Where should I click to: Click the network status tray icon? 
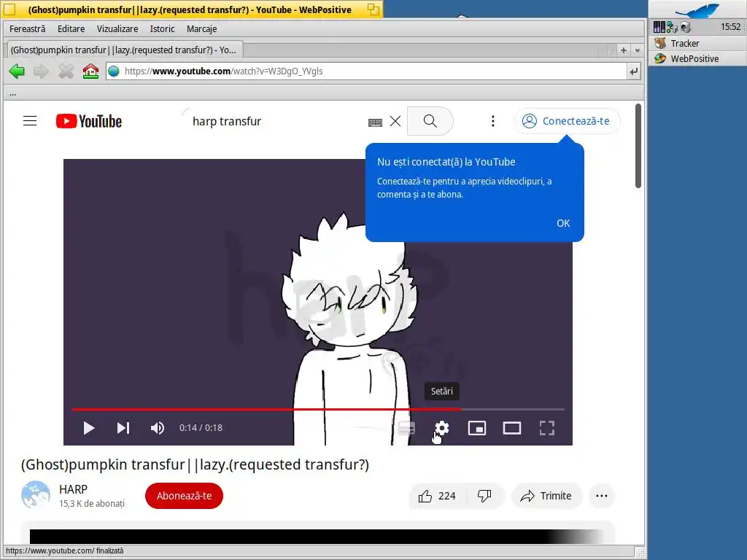(x=672, y=27)
